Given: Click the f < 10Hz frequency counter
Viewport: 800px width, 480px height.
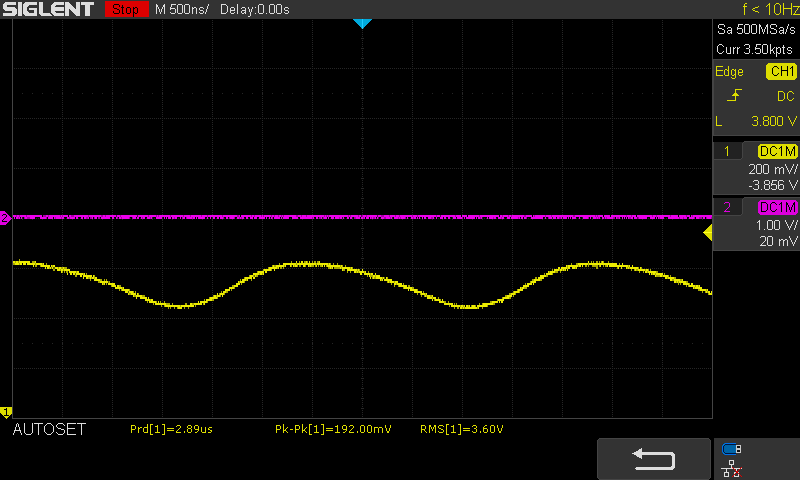Looking at the screenshot, I should (x=770, y=9).
